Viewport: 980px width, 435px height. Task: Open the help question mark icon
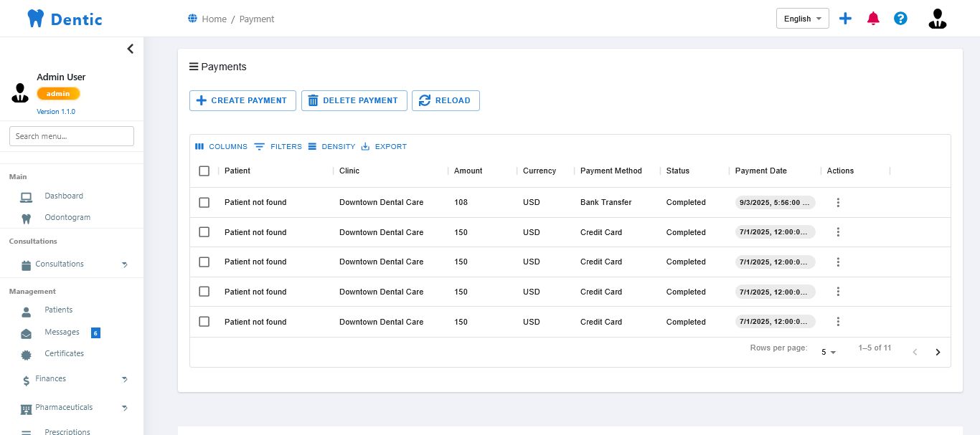point(900,19)
